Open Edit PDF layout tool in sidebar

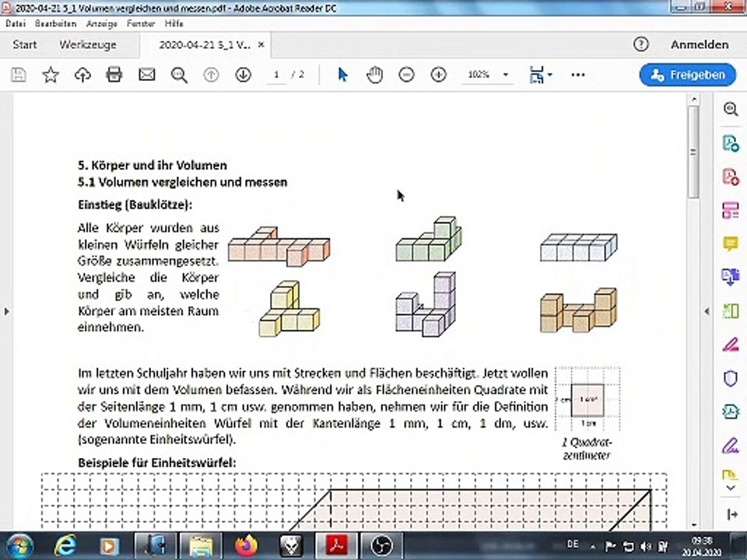(x=731, y=210)
